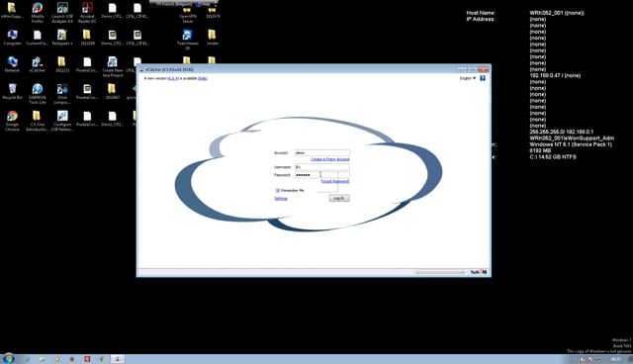Select the TeamViewer desktop shortcut
Image resolution: width=633 pixels, height=364 pixels.
[187, 40]
